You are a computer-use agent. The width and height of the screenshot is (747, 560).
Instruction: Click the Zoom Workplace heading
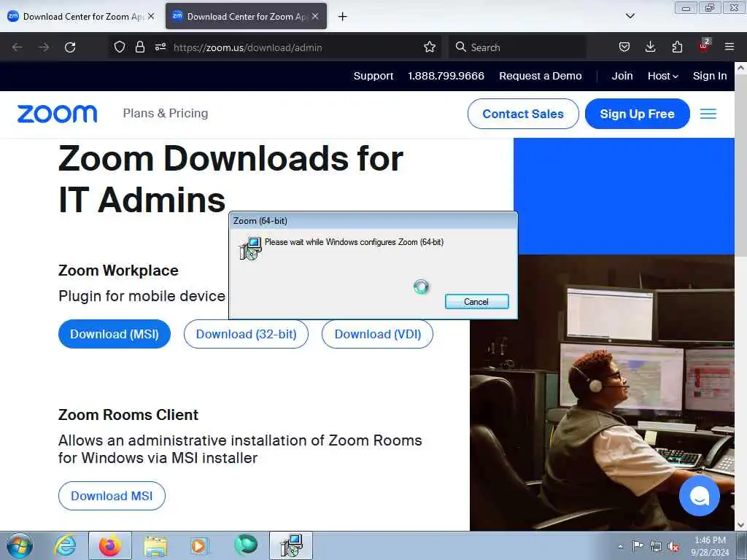[x=118, y=271]
